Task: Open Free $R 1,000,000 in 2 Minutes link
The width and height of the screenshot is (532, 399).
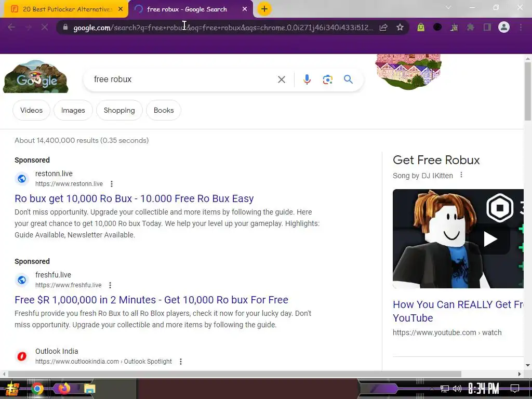Action: pyautogui.click(x=151, y=300)
